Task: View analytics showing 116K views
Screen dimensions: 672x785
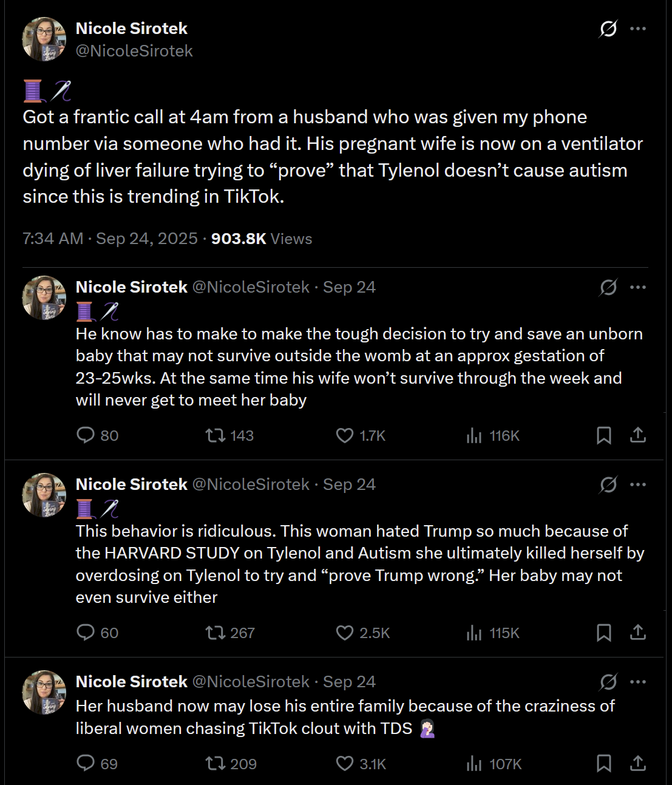Action: point(474,435)
